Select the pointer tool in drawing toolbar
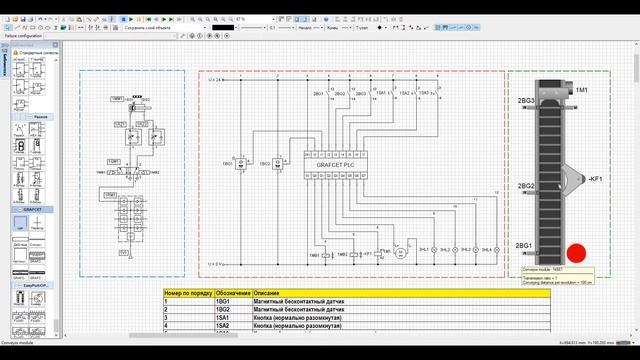This screenshot has width=640, height=360. click(7, 28)
